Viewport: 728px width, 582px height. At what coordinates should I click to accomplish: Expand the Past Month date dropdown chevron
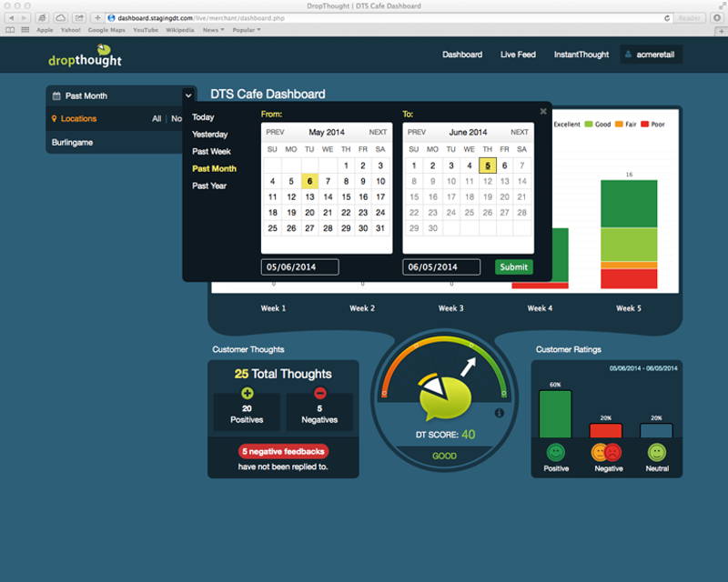tap(188, 95)
